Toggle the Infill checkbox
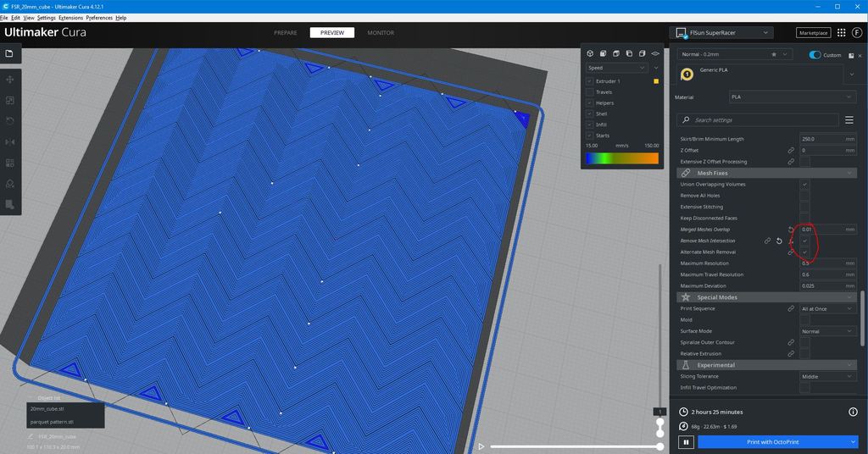The image size is (868, 454). 590,125
